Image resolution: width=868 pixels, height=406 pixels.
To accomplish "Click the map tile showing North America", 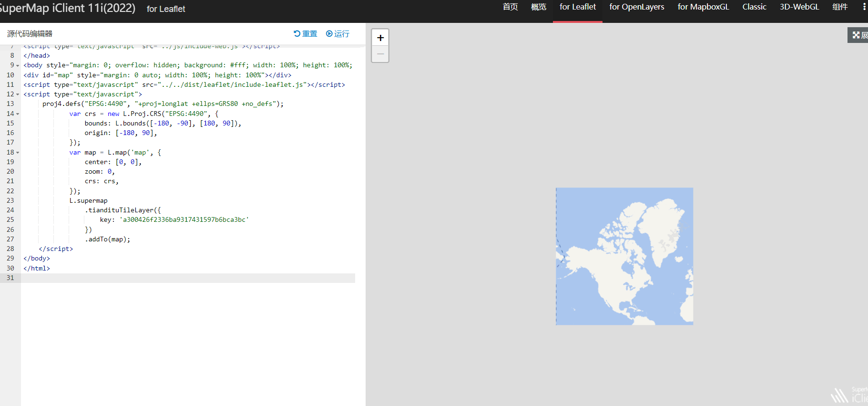I will point(624,256).
